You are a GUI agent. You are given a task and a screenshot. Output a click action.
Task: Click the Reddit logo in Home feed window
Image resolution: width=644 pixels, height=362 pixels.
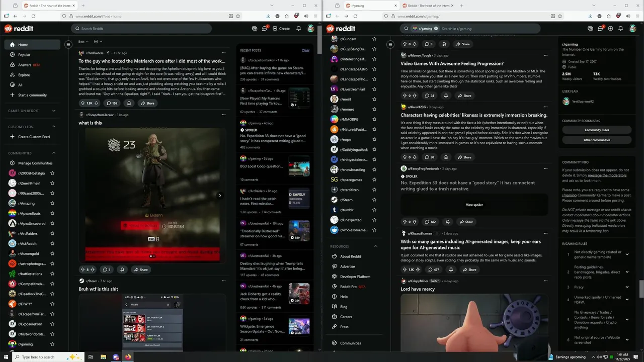19,29
